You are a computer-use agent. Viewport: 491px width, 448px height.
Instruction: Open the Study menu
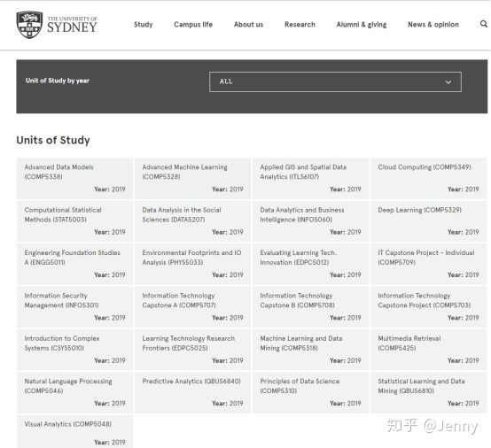click(x=143, y=25)
